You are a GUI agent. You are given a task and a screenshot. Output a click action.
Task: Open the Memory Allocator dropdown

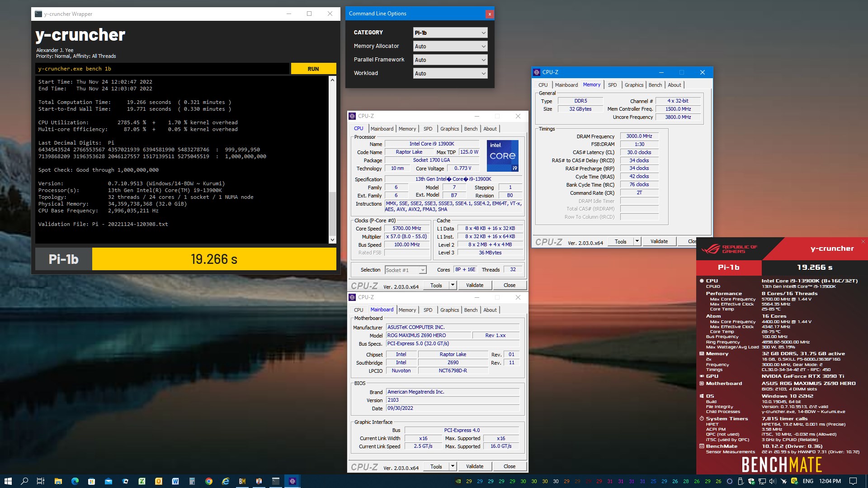coord(450,46)
